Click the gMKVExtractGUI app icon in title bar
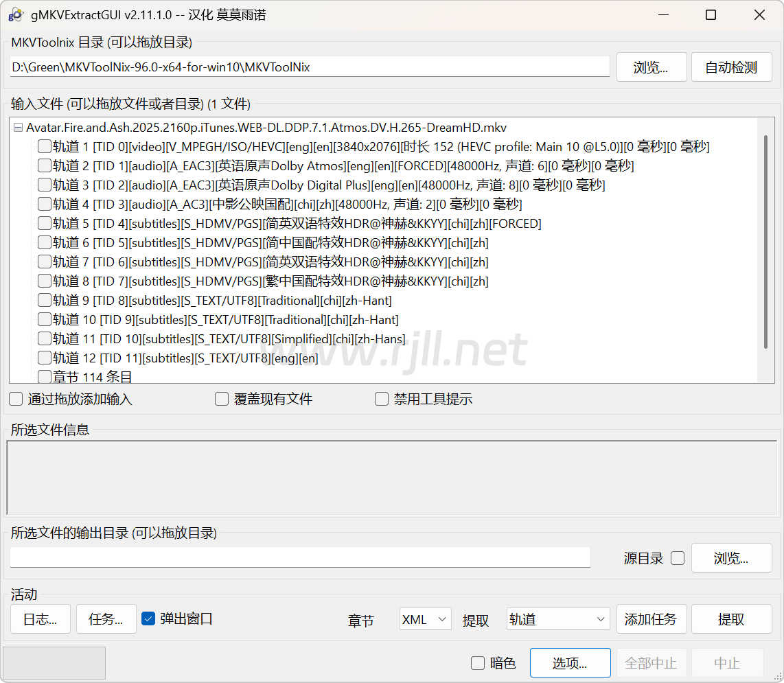 click(16, 15)
